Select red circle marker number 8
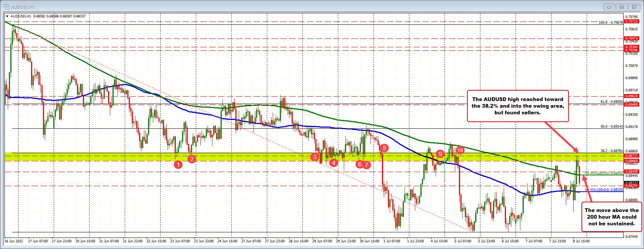The width and height of the screenshot is (644, 249). pos(385,148)
